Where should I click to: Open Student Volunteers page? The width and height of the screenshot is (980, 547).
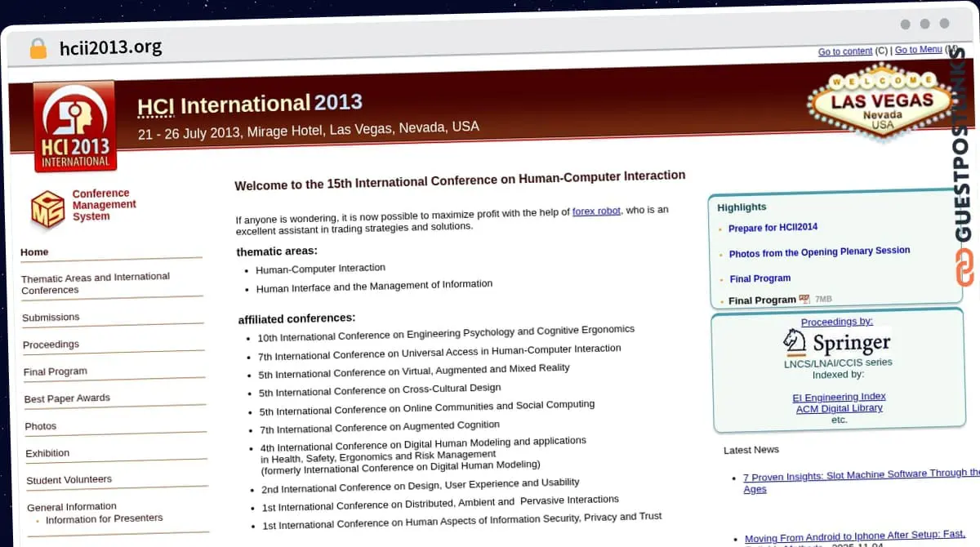tap(69, 480)
